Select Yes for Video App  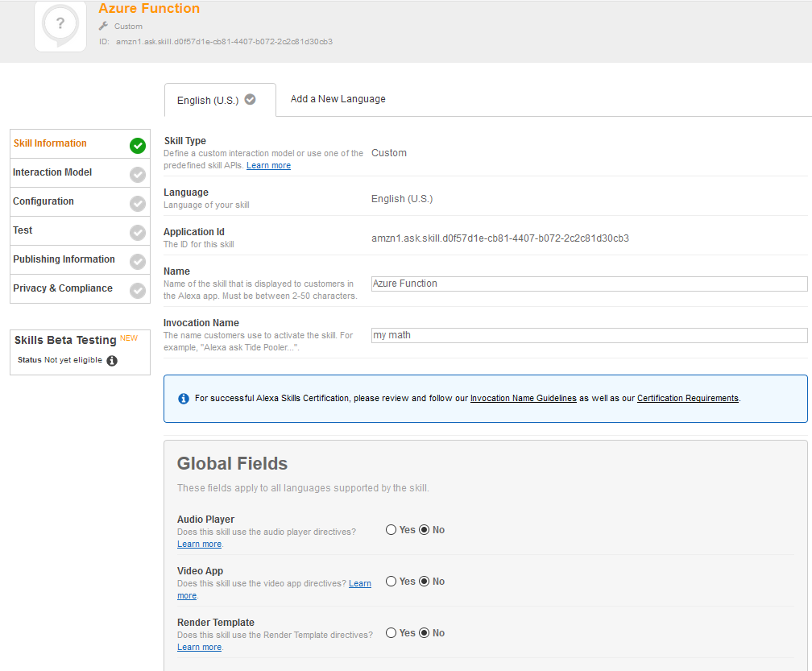391,582
